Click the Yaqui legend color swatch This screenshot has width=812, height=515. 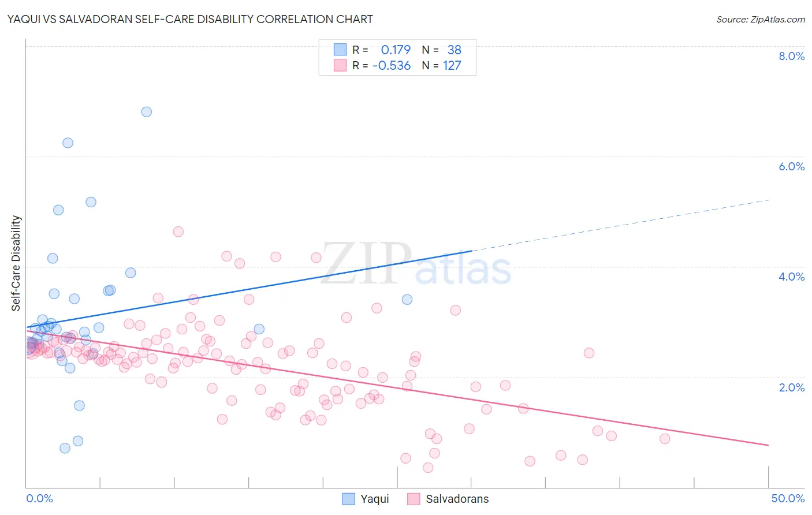pyautogui.click(x=348, y=499)
